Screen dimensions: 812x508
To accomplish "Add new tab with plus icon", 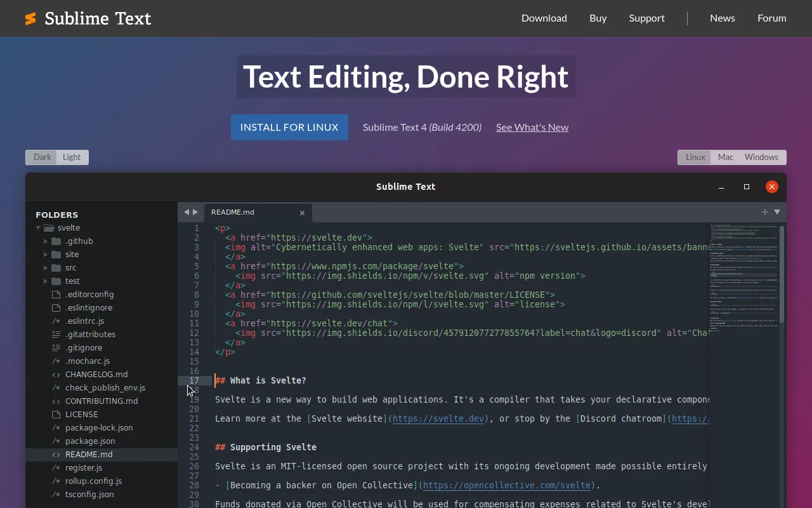I will click(765, 212).
